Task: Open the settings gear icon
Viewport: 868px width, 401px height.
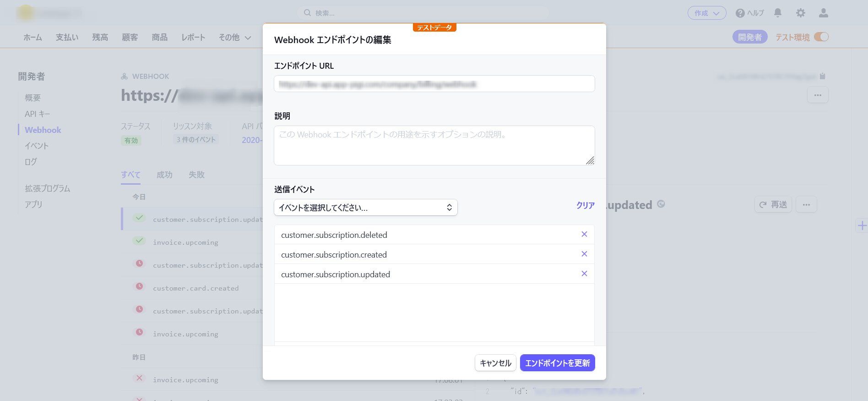Action: (x=800, y=13)
